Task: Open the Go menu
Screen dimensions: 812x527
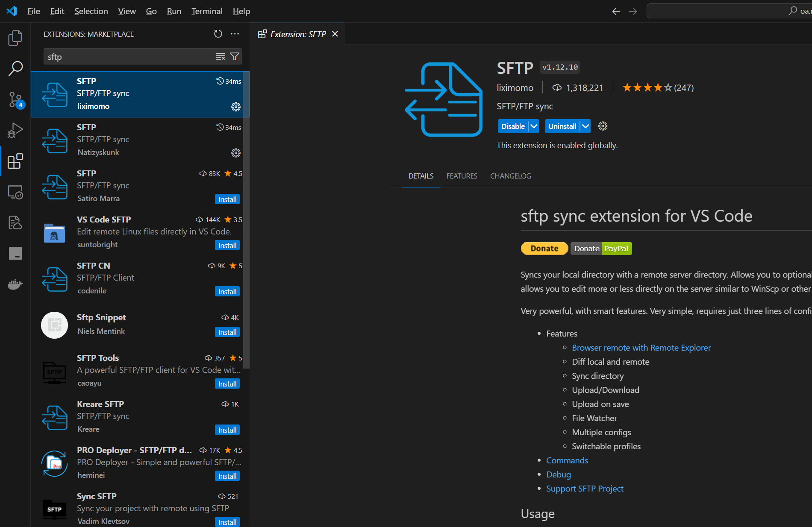Action: point(151,11)
